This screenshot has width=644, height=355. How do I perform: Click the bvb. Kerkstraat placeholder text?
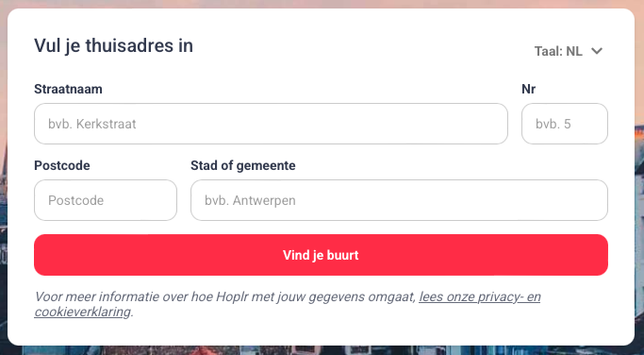92,124
